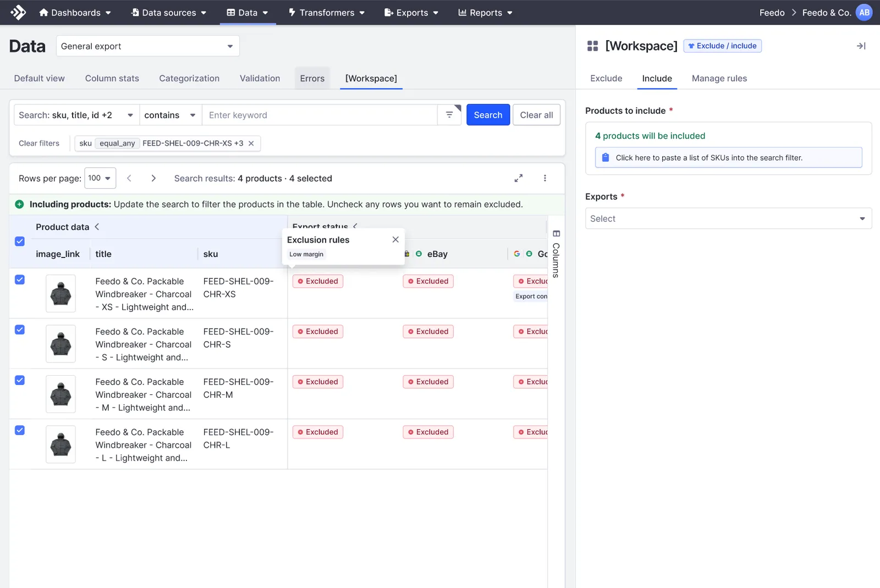
Task: Switch to the Column stats tab
Action: 112,78
